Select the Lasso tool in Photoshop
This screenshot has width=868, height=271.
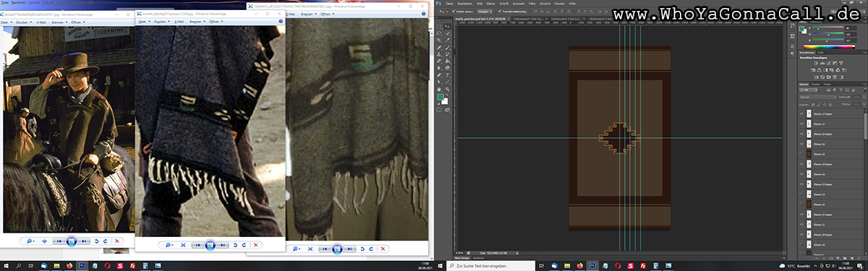[439, 33]
